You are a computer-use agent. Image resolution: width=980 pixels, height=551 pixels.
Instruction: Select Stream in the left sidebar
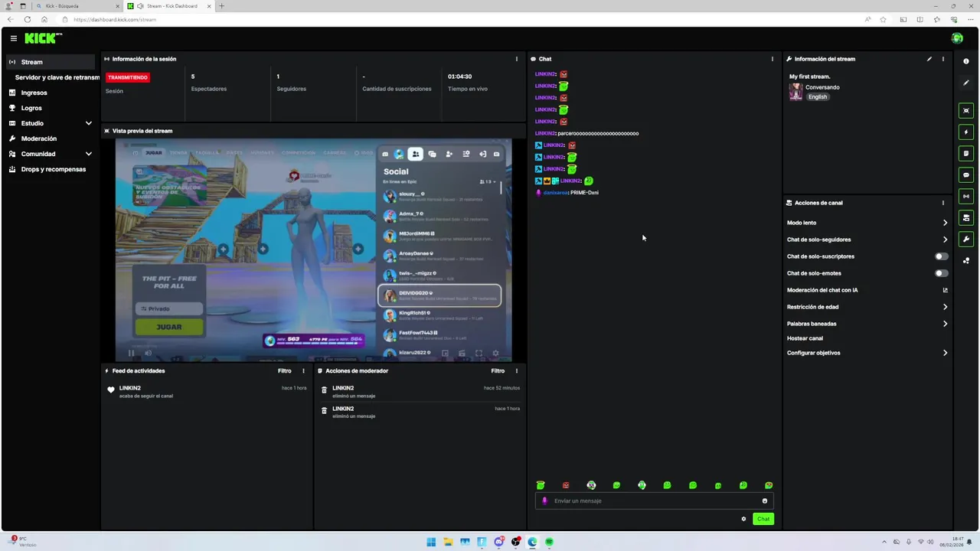[x=51, y=62]
